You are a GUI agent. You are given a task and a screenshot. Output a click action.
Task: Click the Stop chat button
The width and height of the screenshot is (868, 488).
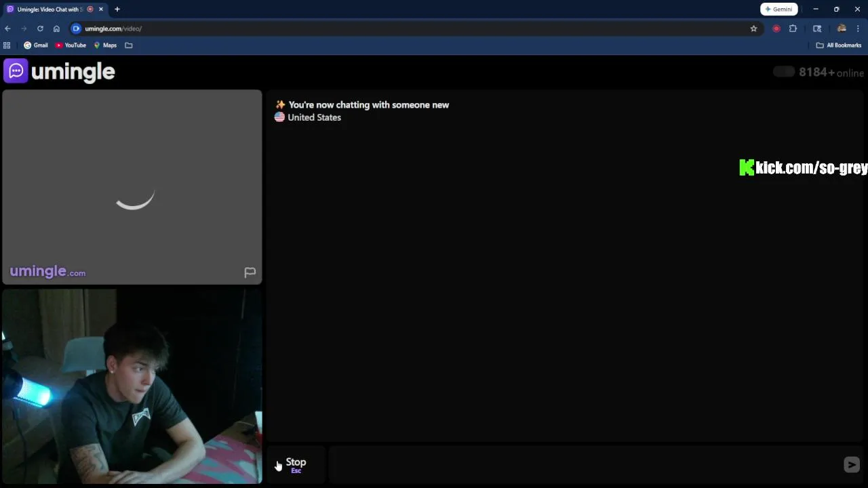(296, 464)
